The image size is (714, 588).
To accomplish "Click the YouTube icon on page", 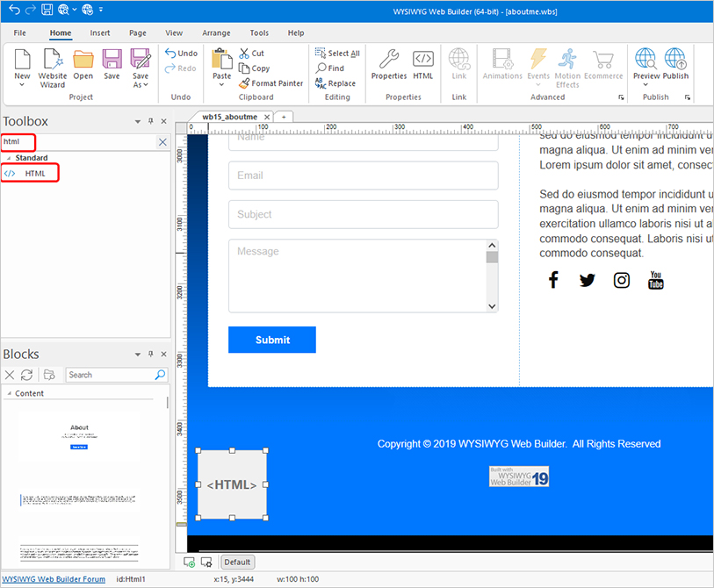I will point(656,280).
